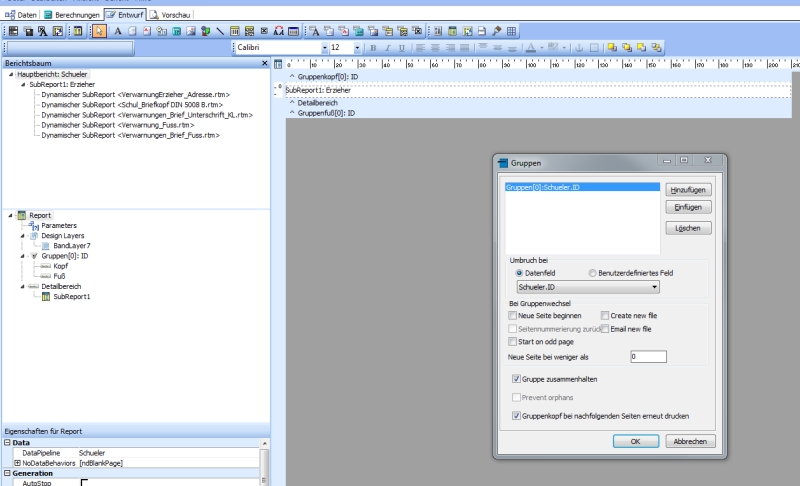
Task: Select the Memo component tool
Action: coord(132,31)
